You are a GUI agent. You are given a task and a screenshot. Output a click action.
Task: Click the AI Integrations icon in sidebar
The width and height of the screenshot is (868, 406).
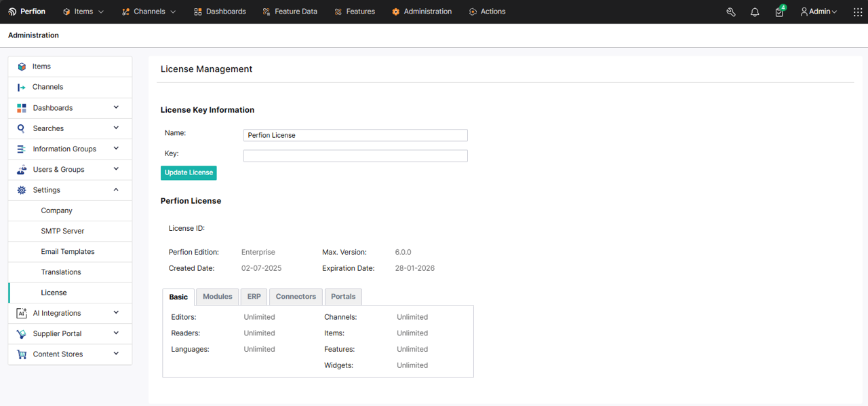[x=22, y=313]
